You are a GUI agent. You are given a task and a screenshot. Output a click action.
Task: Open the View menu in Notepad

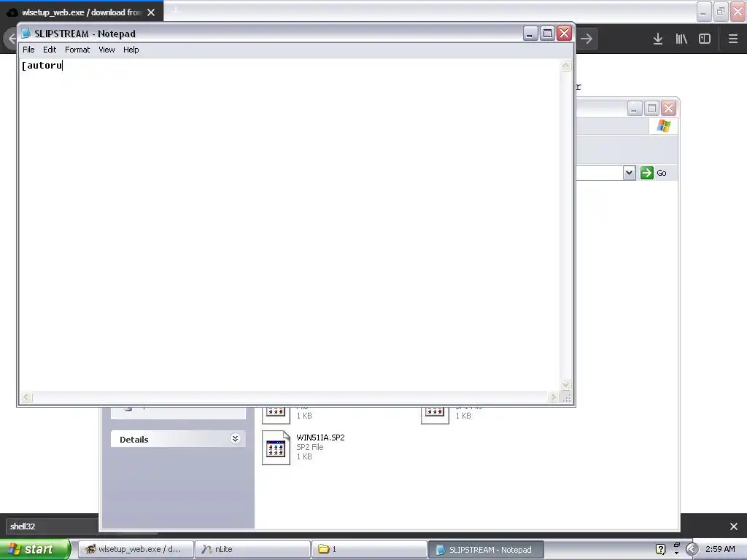click(x=107, y=50)
